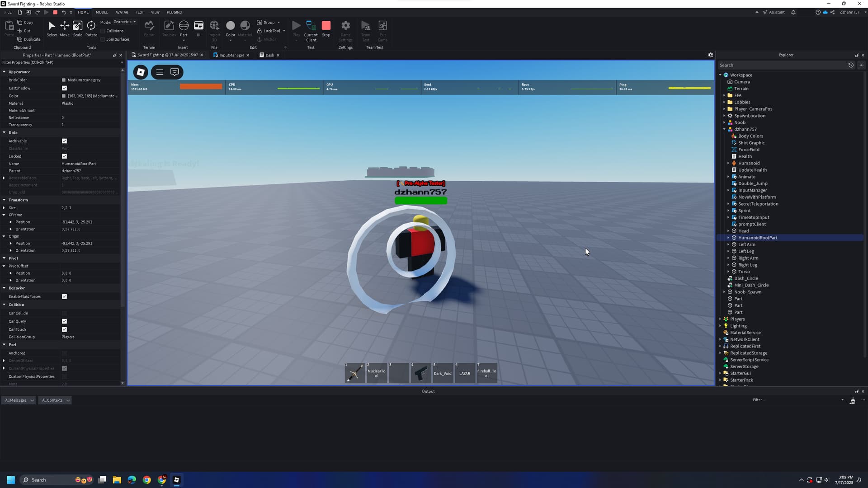Select the Move tool
Image resolution: width=868 pixels, height=488 pixels.
[x=65, y=26]
